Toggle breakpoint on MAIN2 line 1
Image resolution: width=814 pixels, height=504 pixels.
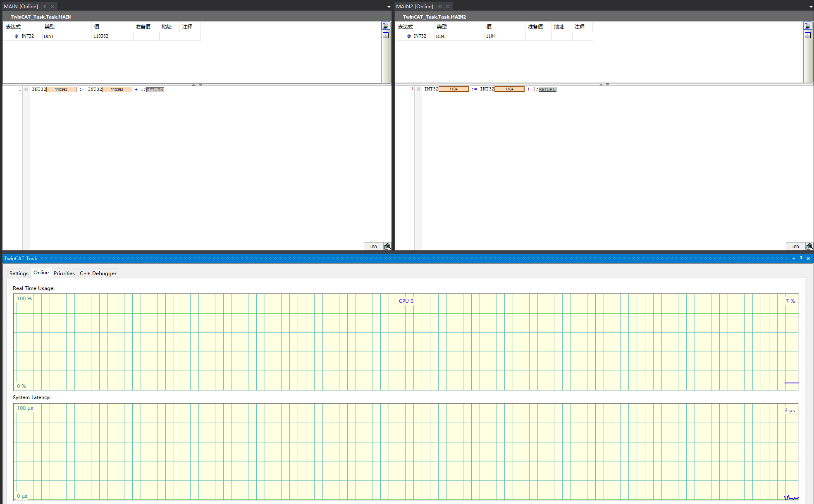tap(418, 89)
